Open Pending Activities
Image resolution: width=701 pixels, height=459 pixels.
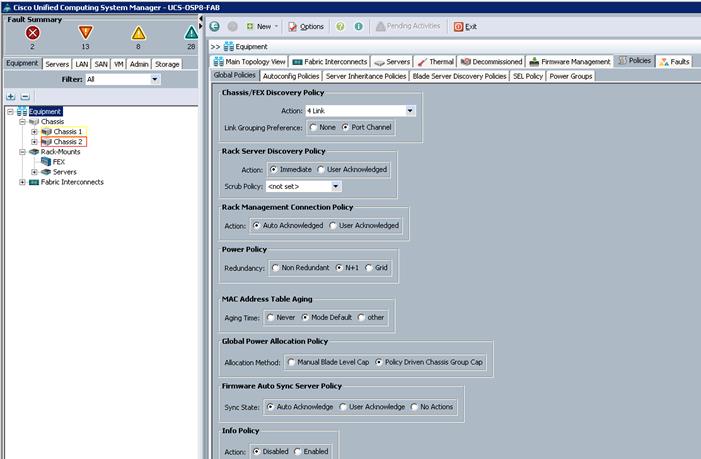pyautogui.click(x=408, y=26)
